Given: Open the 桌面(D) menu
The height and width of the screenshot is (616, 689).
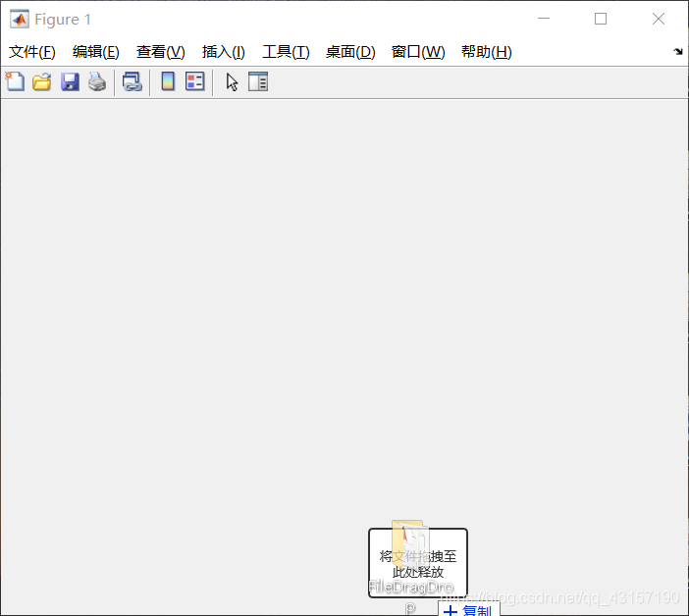Looking at the screenshot, I should click(350, 52).
